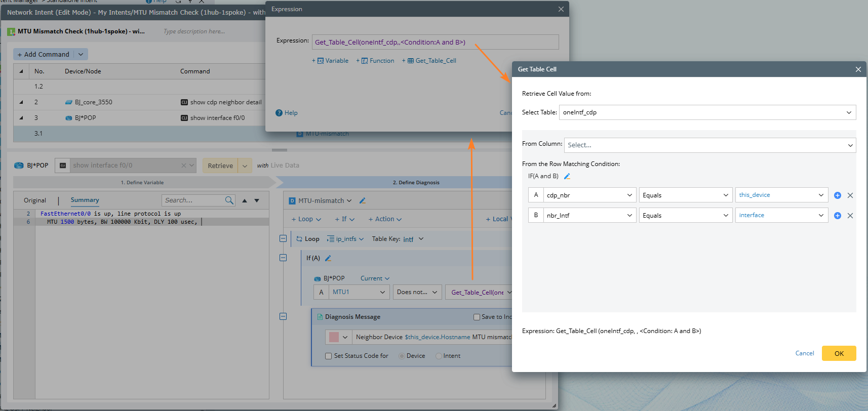Open the Retrieve options arrow
868x411 pixels.
(245, 166)
